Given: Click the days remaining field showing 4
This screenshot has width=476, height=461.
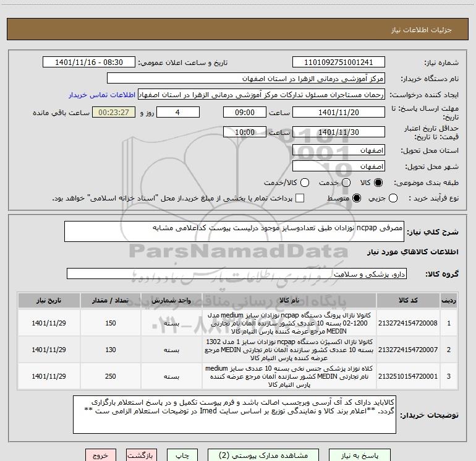Looking at the screenshot, I should (x=178, y=113).
